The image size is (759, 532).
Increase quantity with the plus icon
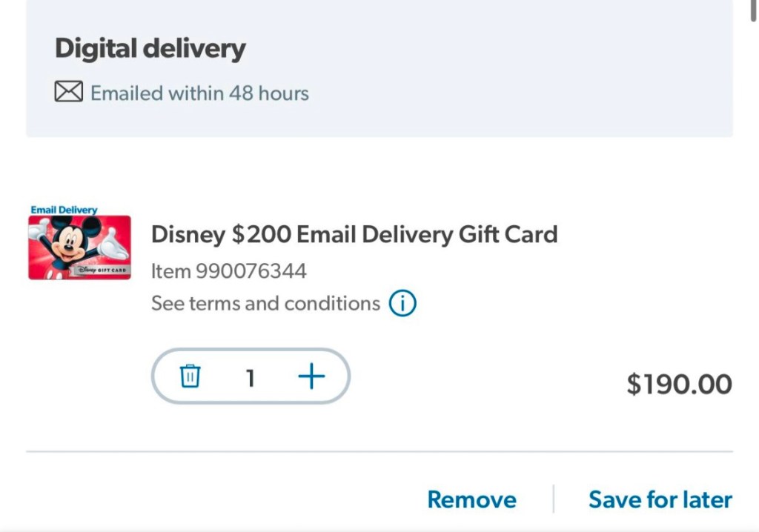[311, 376]
